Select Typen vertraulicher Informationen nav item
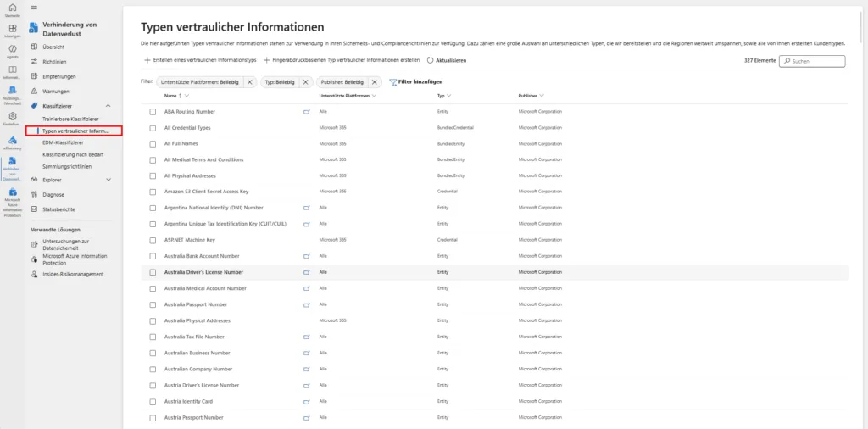The image size is (868, 429). click(75, 131)
